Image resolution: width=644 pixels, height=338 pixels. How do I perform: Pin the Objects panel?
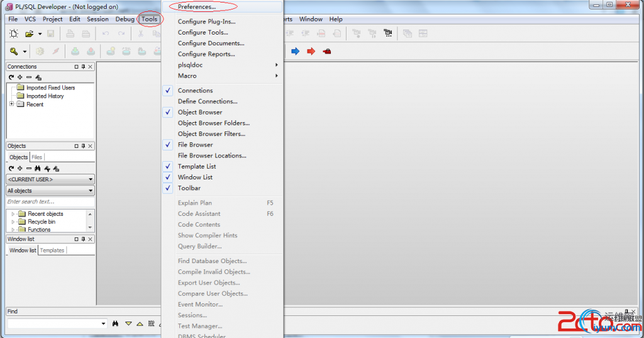click(84, 146)
